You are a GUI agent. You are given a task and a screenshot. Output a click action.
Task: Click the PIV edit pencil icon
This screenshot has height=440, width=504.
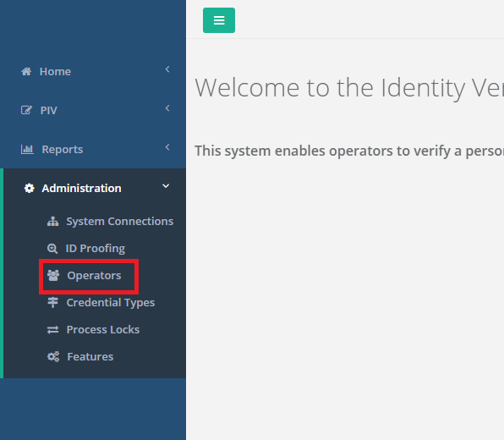[x=26, y=110]
